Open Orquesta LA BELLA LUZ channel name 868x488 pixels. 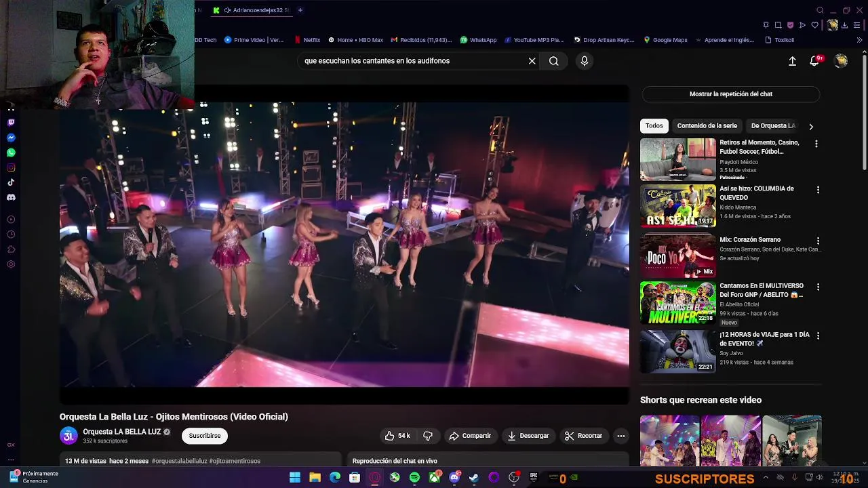tap(122, 432)
